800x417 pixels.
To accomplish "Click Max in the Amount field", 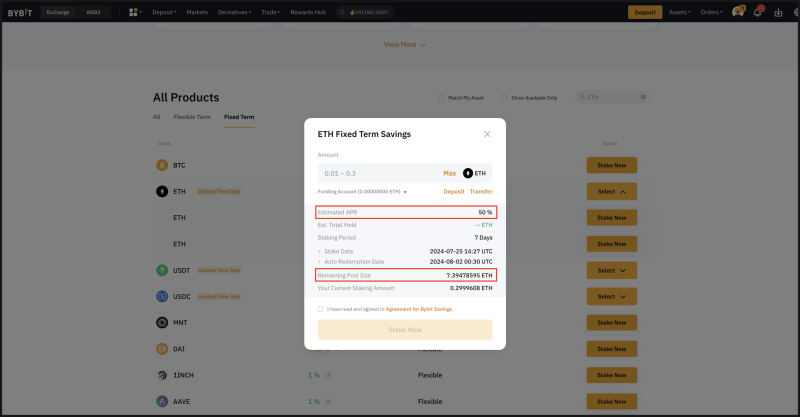I will 449,174.
